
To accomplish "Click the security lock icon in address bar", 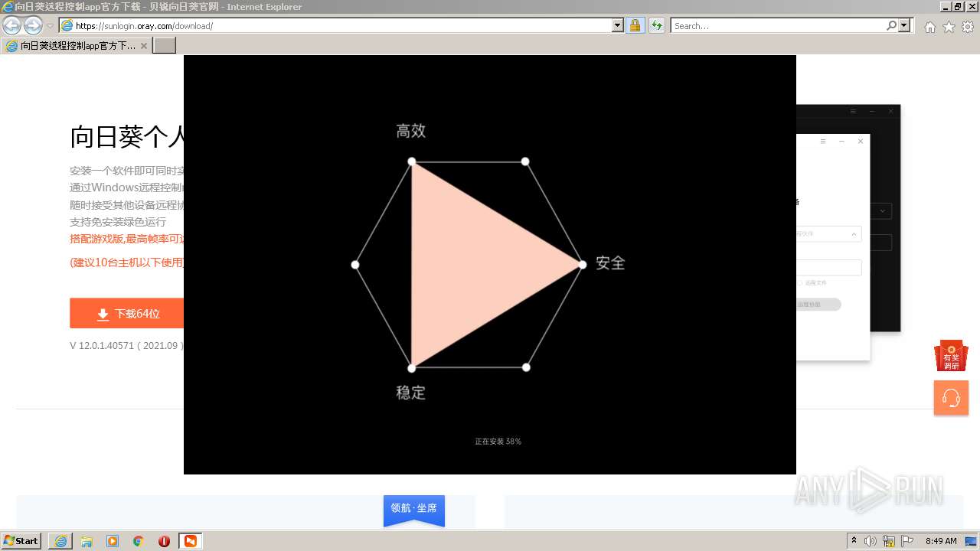I will point(635,25).
